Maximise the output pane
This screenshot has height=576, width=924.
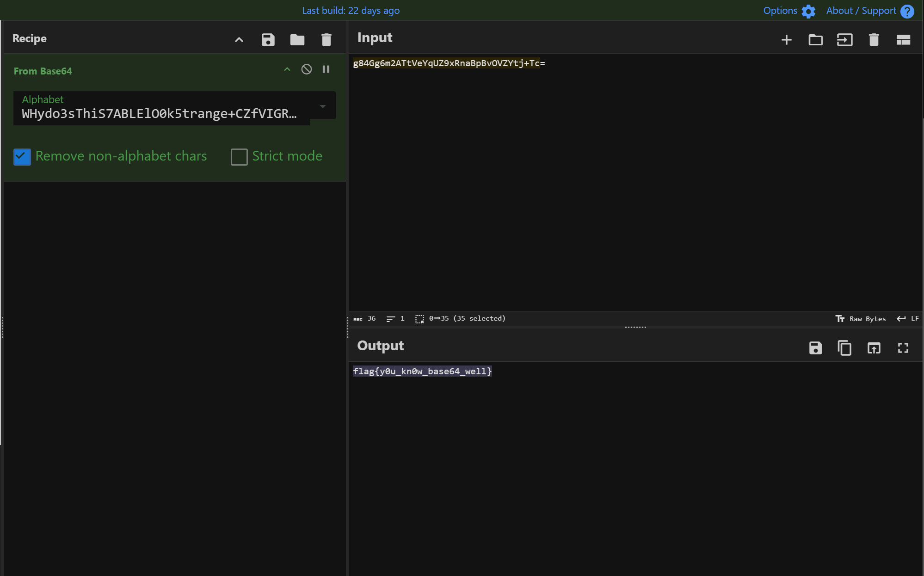pos(903,348)
